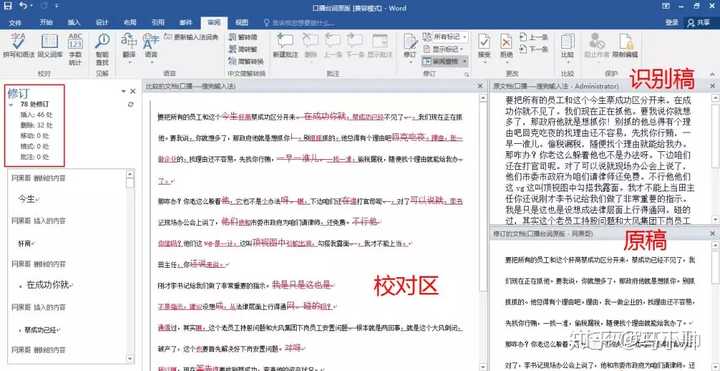Click the revisions list vertical scrollbar
The width and height of the screenshot is (720, 371).
(x=131, y=266)
